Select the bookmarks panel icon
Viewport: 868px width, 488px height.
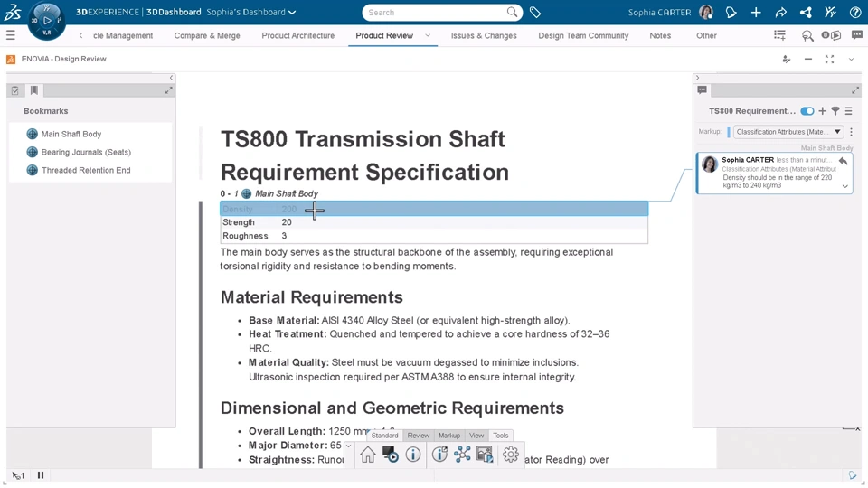pos(33,90)
